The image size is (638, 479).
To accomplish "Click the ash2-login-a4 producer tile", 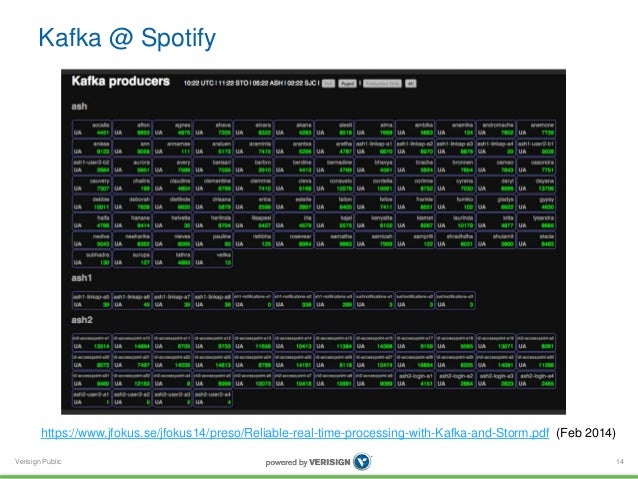I will point(536,380).
